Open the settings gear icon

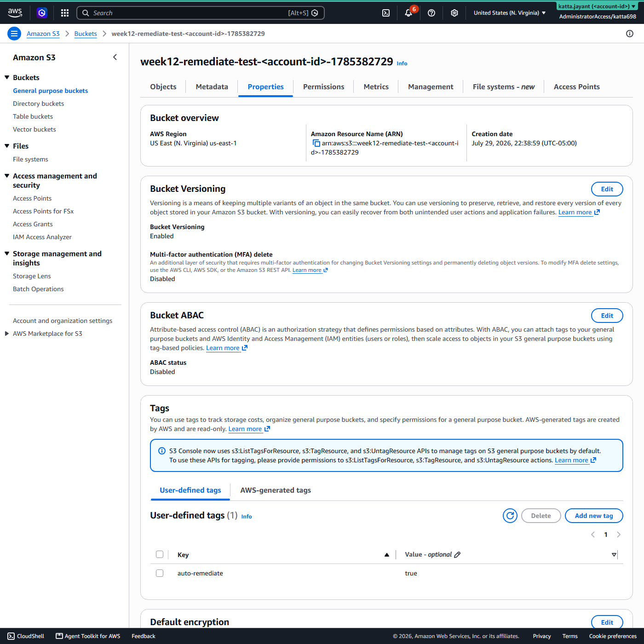454,13
